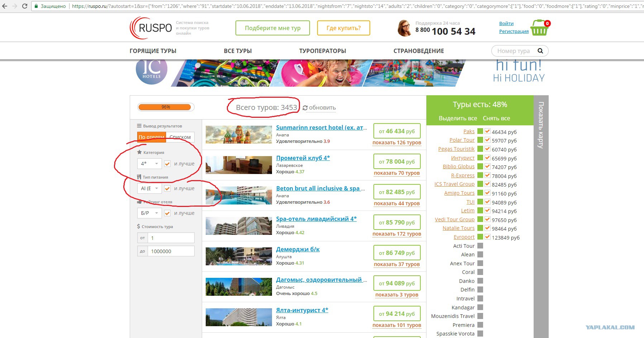
Task: Open the ТУРОПЕРАТОРЫ menu
Action: [323, 51]
